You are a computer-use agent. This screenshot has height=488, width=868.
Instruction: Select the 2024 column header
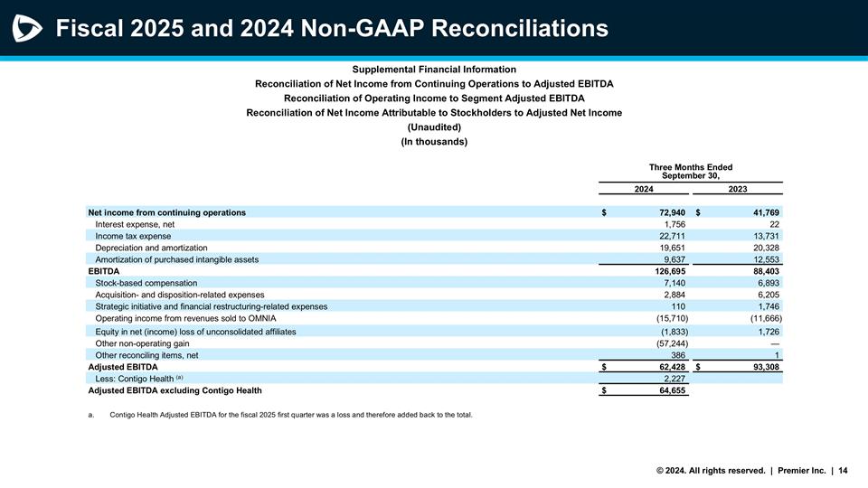[x=645, y=188]
